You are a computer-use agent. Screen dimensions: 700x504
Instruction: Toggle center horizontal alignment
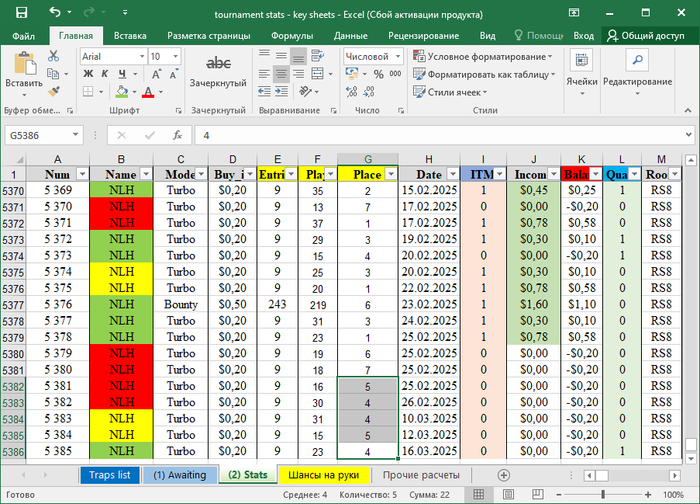281,74
